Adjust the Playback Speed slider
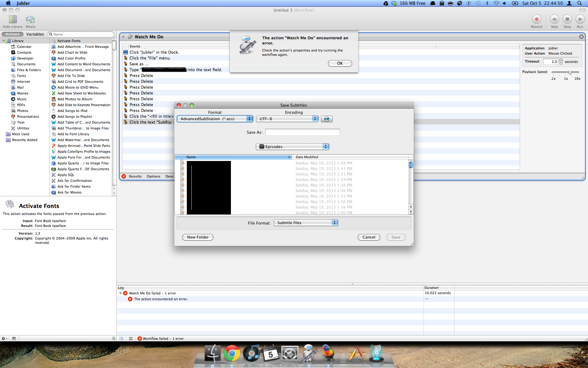Viewport: 588px width, 368px height. coord(570,73)
